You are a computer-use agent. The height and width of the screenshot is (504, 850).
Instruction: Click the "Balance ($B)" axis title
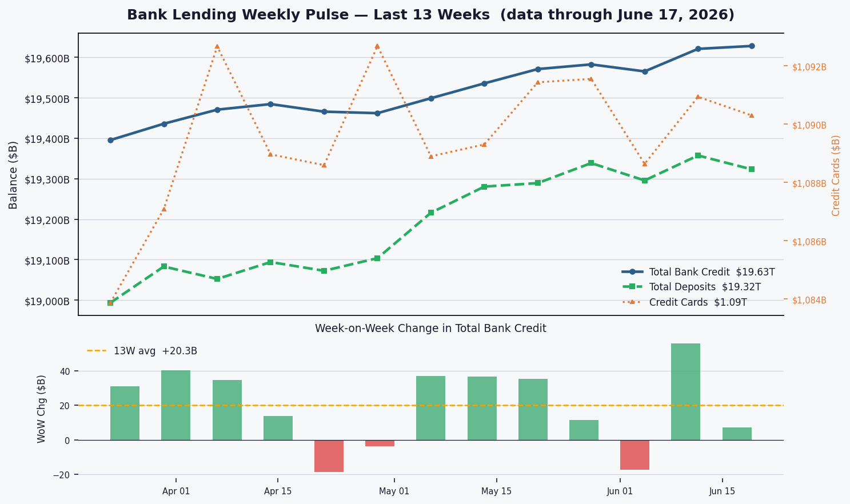(x=13, y=175)
